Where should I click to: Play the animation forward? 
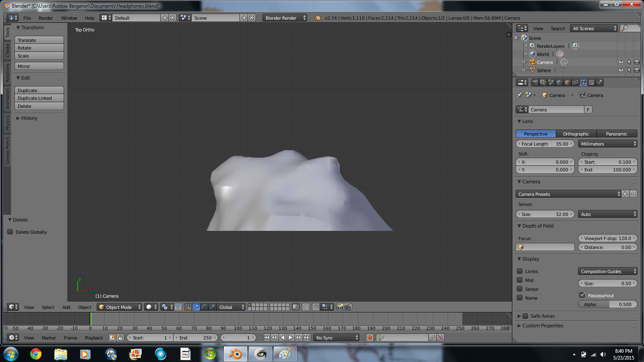tap(291, 337)
